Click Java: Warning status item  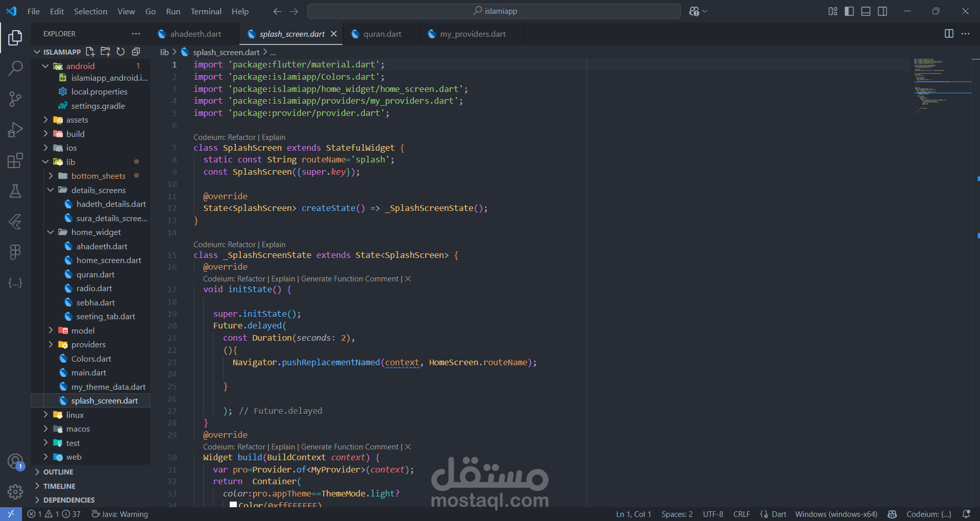coord(119,514)
